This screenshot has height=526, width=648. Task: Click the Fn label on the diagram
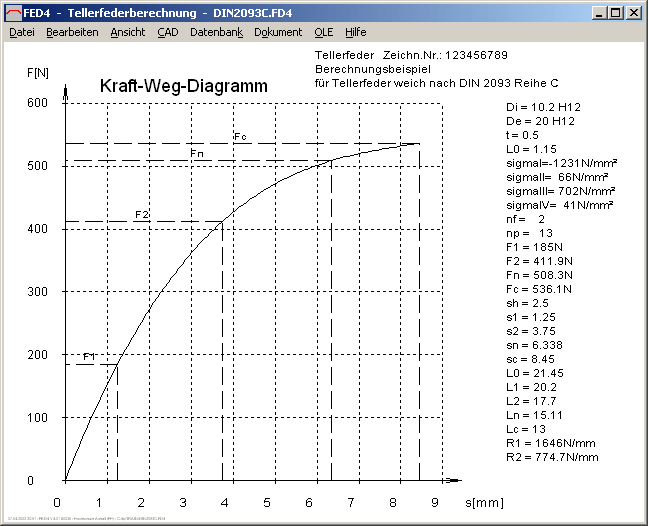point(197,153)
